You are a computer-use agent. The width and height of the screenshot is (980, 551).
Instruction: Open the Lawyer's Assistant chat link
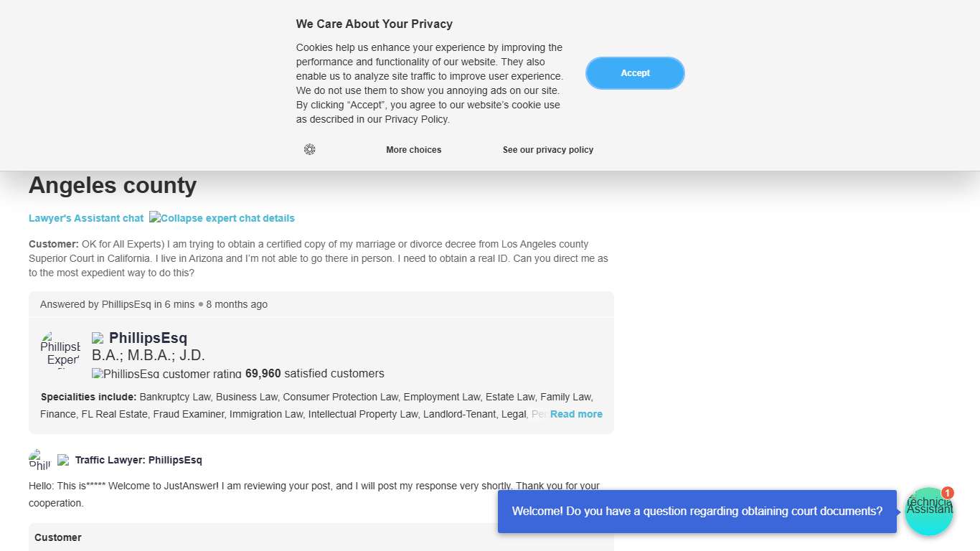[86, 218]
